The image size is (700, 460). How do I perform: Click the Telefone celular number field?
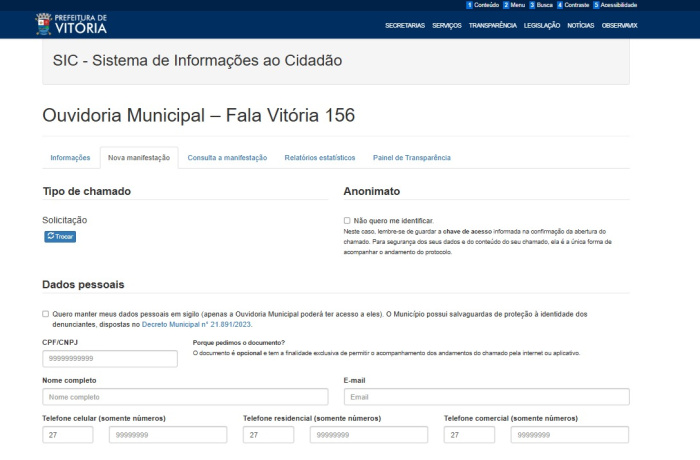coord(168,435)
